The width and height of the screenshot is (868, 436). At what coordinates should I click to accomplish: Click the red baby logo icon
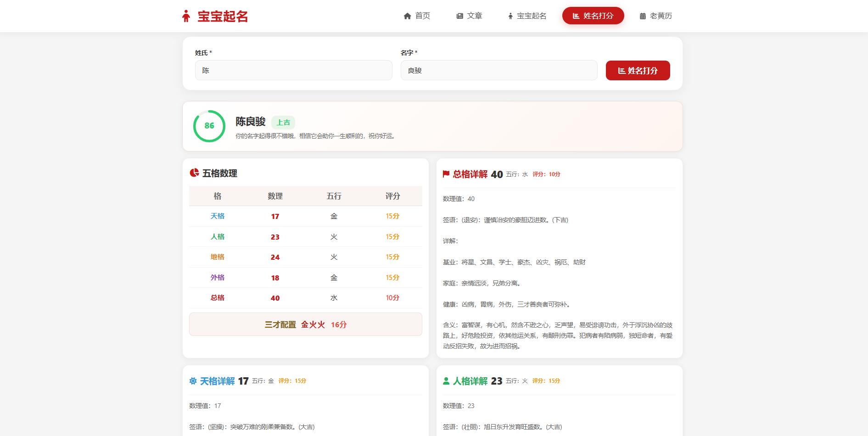186,16
